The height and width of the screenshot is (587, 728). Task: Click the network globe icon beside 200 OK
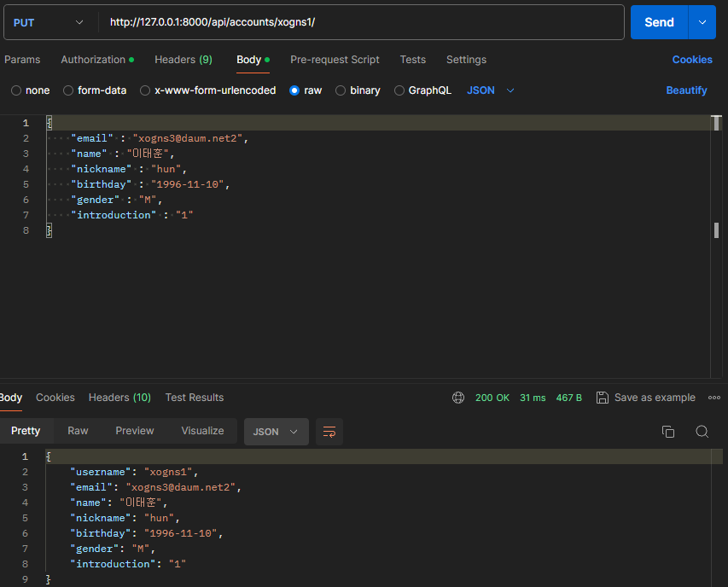click(458, 398)
